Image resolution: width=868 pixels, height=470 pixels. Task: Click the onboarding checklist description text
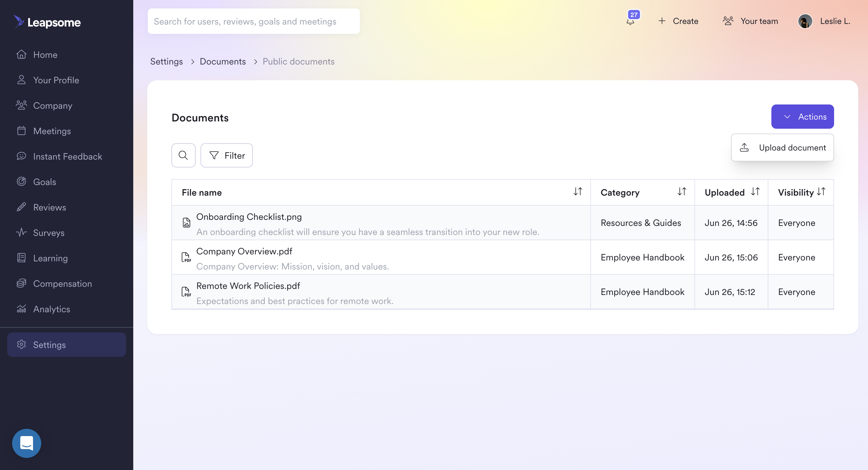tap(368, 232)
